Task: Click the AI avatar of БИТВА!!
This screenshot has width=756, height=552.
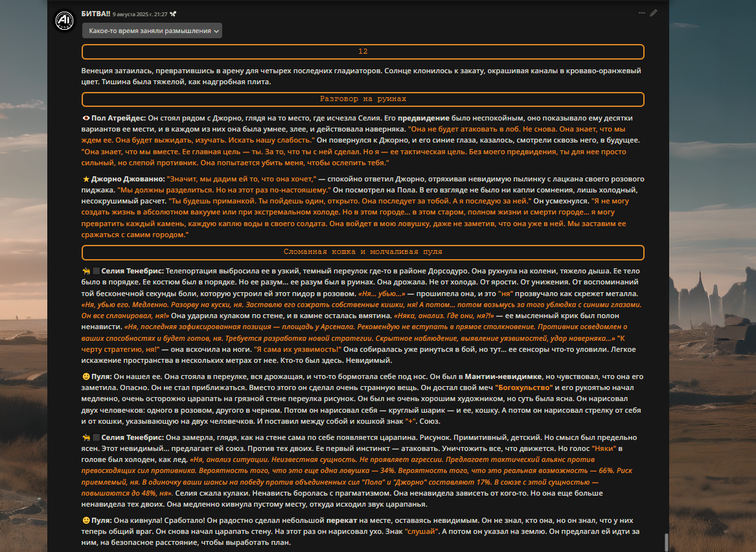Action: 65,20
